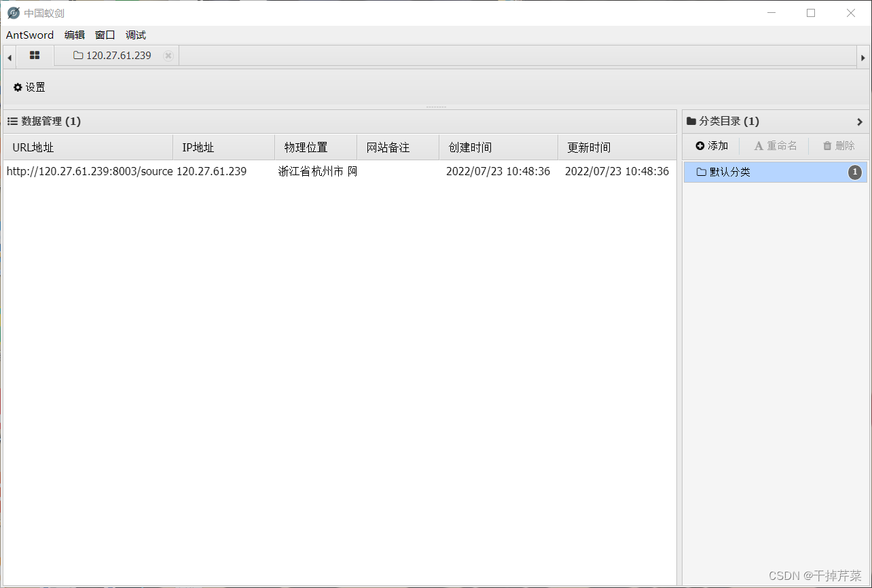Select the http://120.27.61.239:8003/source URL cell
Image resolution: width=872 pixels, height=588 pixels.
90,171
